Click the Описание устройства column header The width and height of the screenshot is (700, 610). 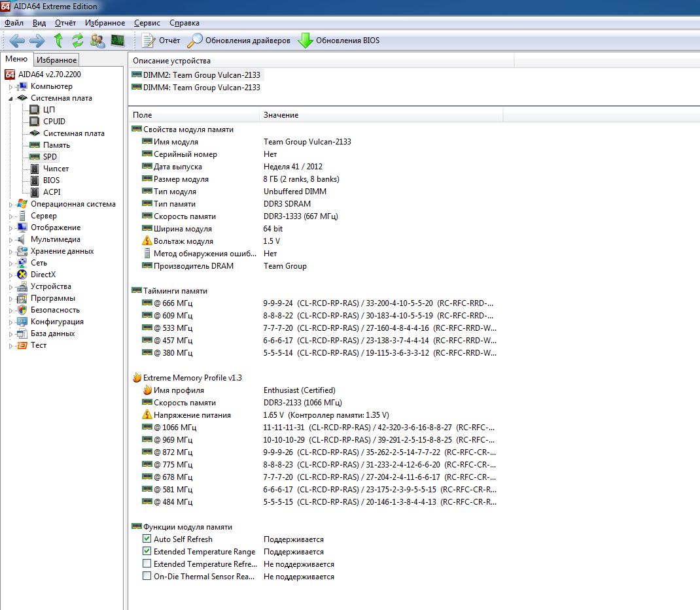point(321,61)
